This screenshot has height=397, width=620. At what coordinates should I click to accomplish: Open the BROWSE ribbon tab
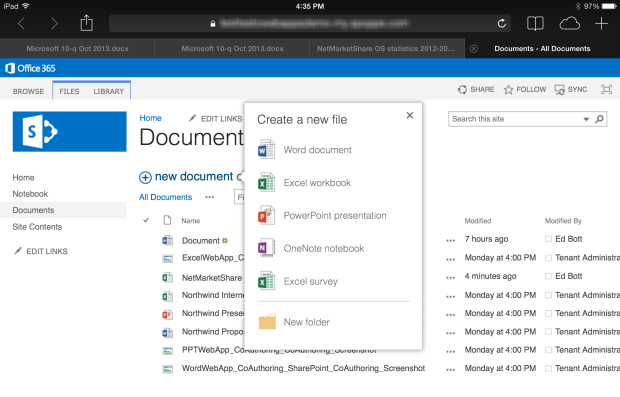(28, 91)
